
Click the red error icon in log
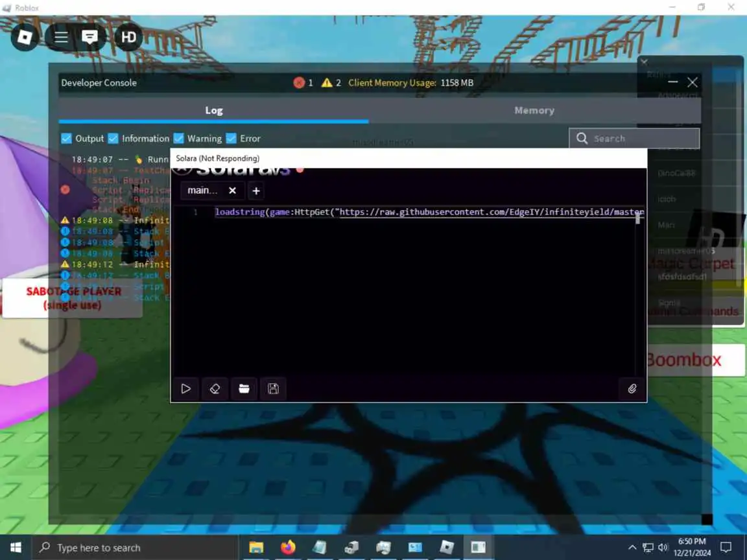point(65,189)
